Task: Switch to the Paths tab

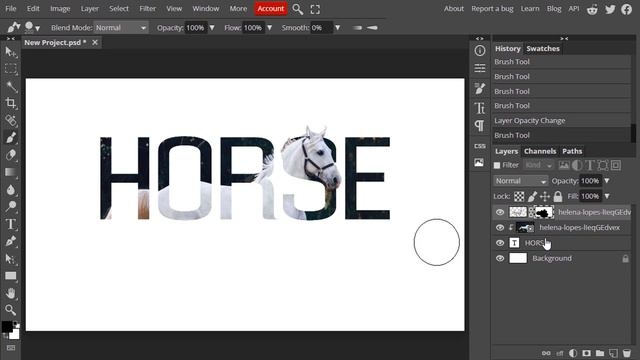Action: pos(572,151)
